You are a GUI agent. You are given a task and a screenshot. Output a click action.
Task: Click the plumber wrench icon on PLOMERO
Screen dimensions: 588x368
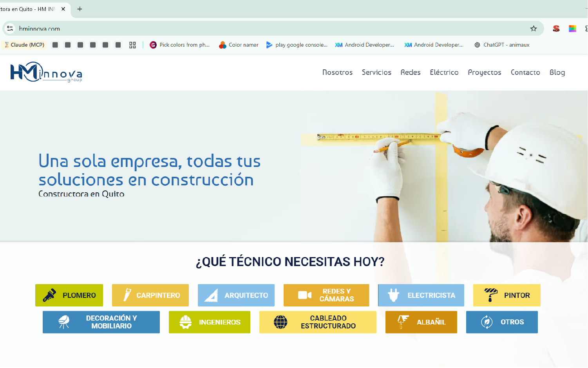49,295
